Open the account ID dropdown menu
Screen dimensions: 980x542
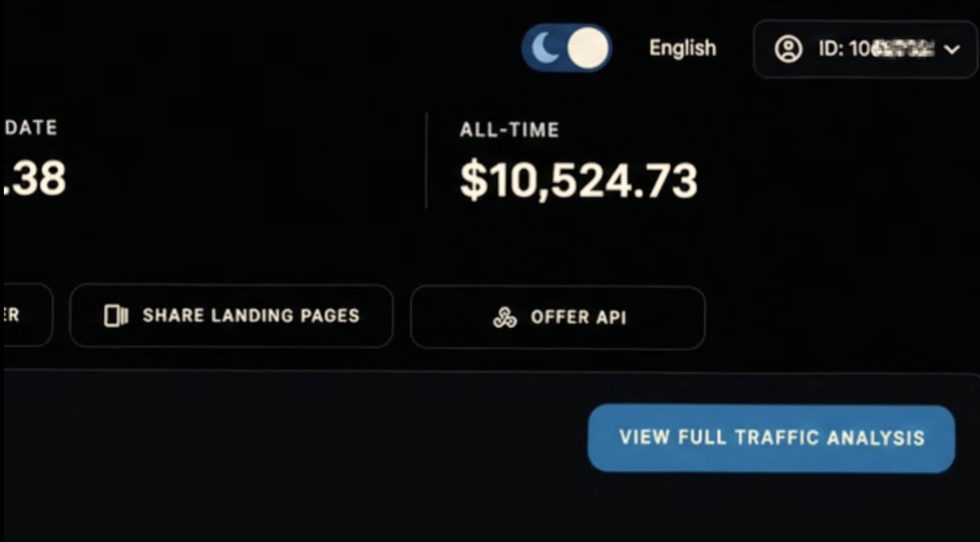tap(865, 49)
